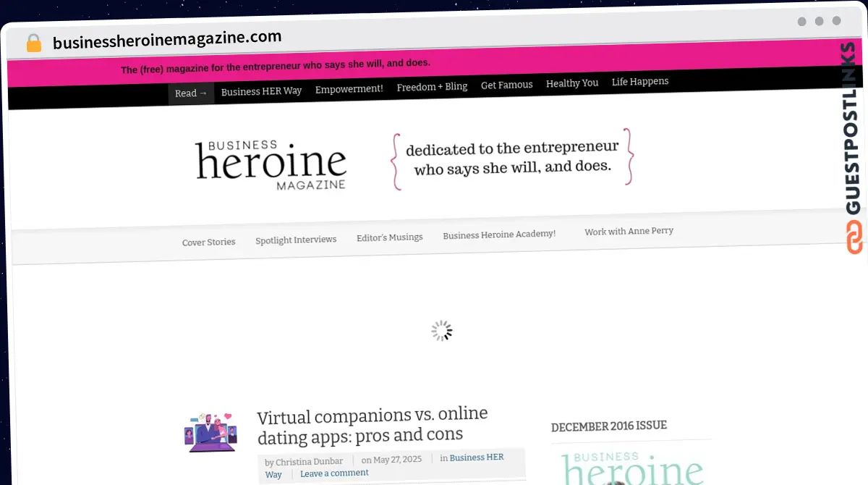The height and width of the screenshot is (485, 868).
Task: Visit Business Heroine Academy! page
Action: coord(499,235)
